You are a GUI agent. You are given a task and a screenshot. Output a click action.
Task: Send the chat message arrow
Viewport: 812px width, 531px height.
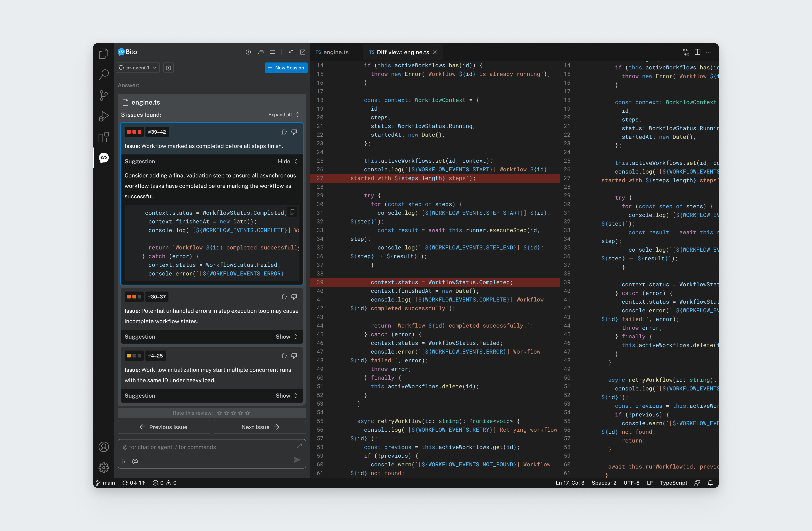pyautogui.click(x=297, y=460)
